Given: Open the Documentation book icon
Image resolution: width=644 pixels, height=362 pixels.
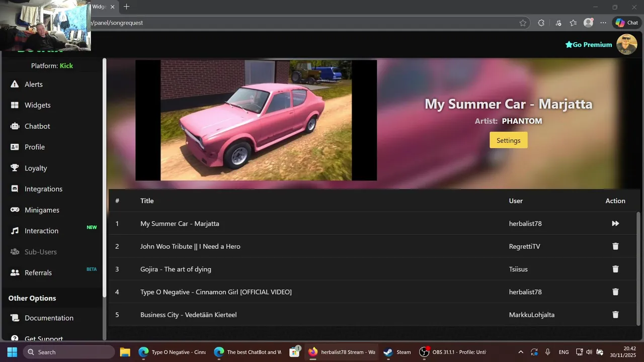Looking at the screenshot, I should (x=15, y=318).
